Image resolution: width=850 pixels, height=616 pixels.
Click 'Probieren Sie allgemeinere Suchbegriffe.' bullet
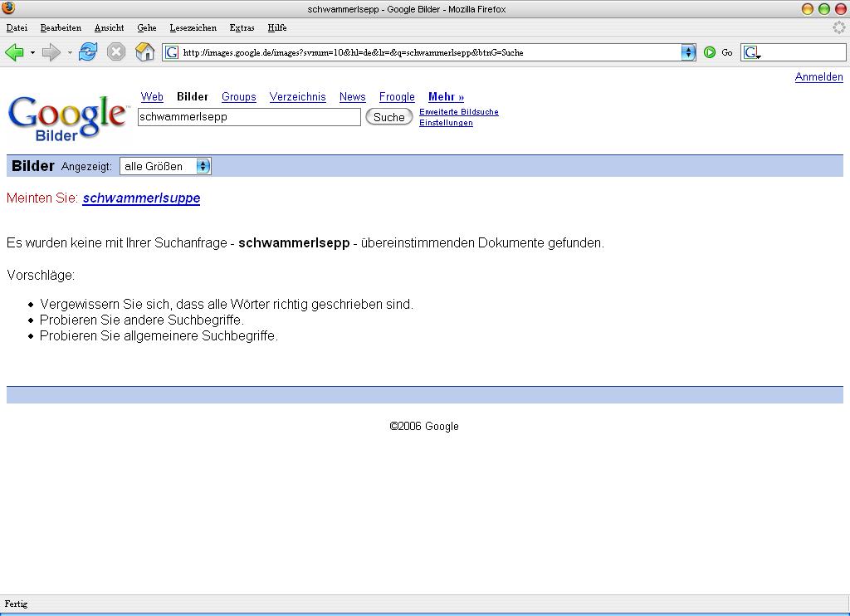pos(159,335)
